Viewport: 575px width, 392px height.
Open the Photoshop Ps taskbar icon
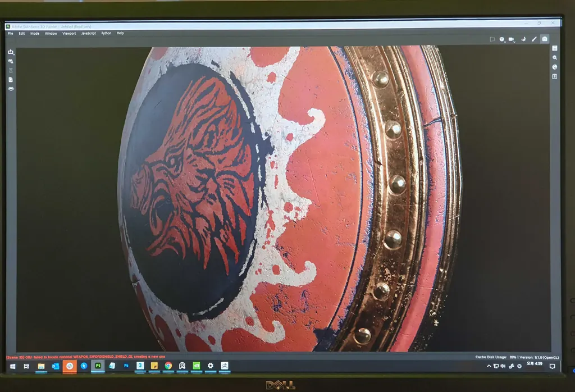coord(126,366)
